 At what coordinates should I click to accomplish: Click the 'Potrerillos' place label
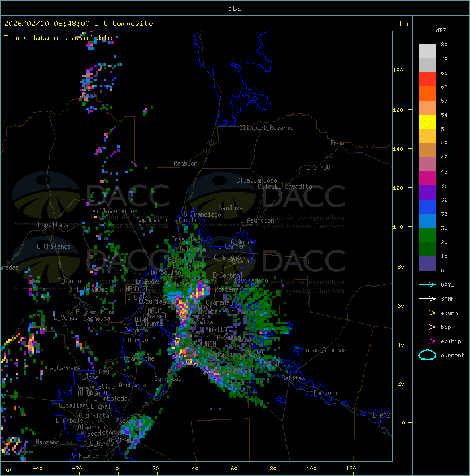pos(94,311)
